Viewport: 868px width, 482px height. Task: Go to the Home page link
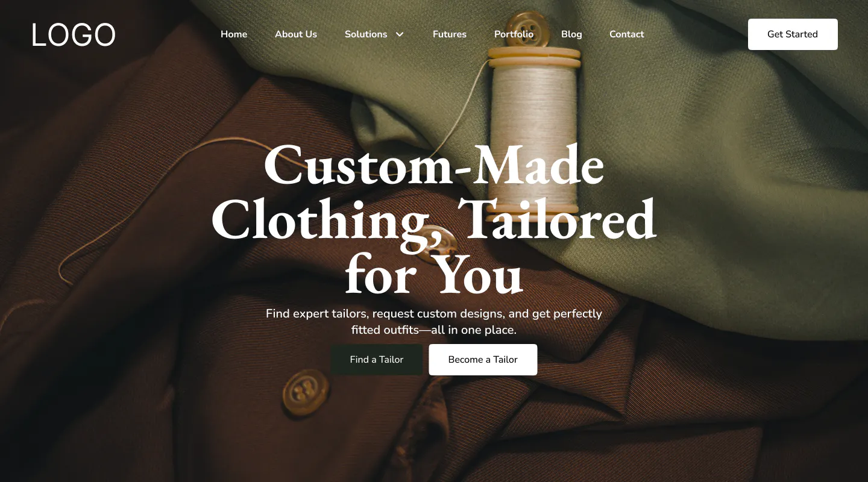234,34
